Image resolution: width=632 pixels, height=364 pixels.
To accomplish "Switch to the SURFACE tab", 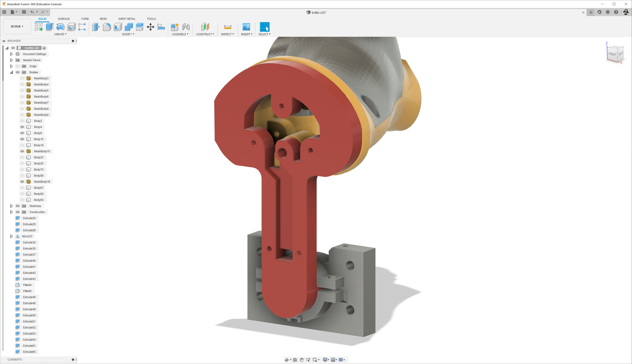I will pos(64,19).
